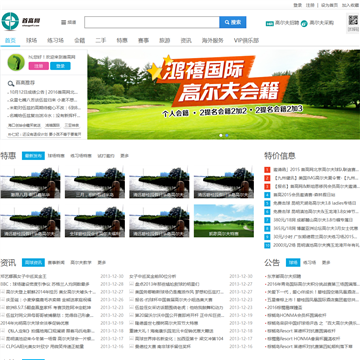The height and width of the screenshot is (360, 360).
Task: Open the 赛事 nav tab
Action: point(143,41)
